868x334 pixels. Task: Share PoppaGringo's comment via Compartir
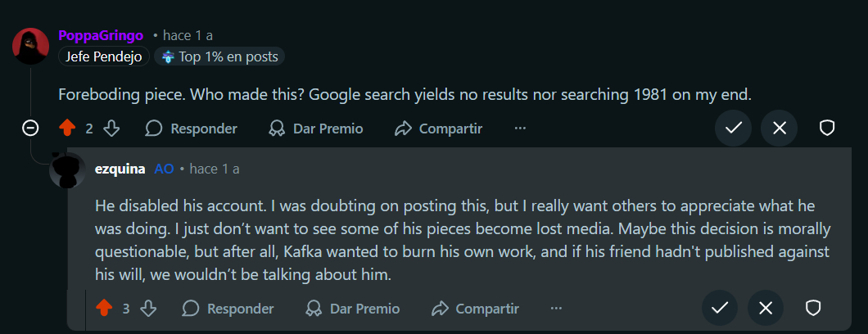tap(438, 129)
